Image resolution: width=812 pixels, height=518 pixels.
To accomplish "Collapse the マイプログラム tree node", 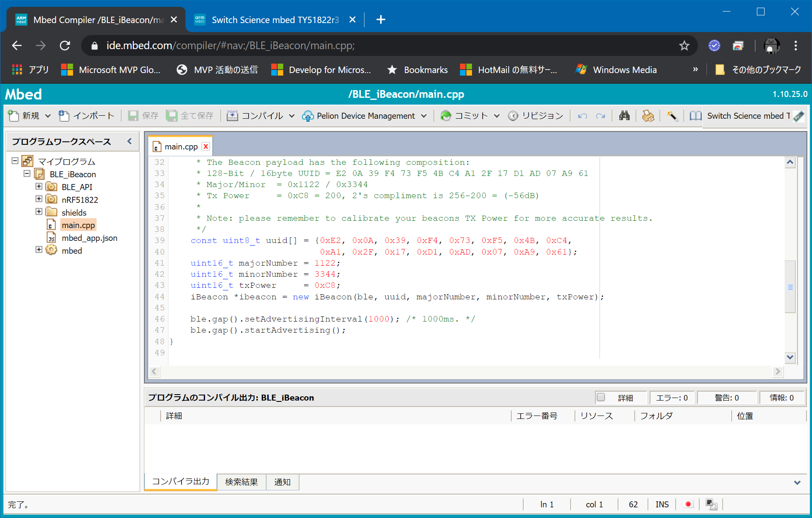I will click(15, 161).
